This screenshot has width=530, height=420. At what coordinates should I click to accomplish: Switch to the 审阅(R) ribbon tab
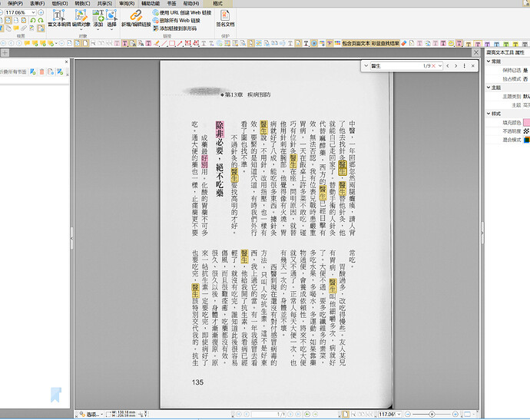point(127,3)
